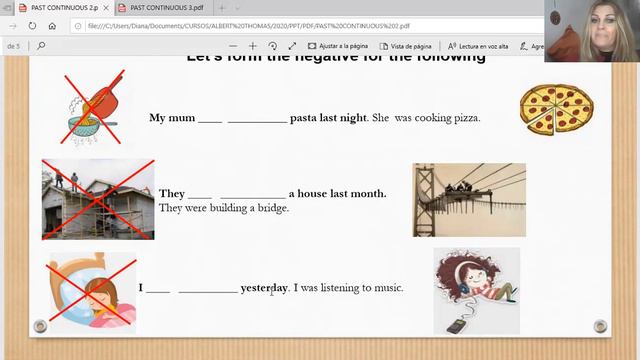This screenshot has width=640, height=360.
Task: Click the girl listening to music image
Action: click(476, 291)
